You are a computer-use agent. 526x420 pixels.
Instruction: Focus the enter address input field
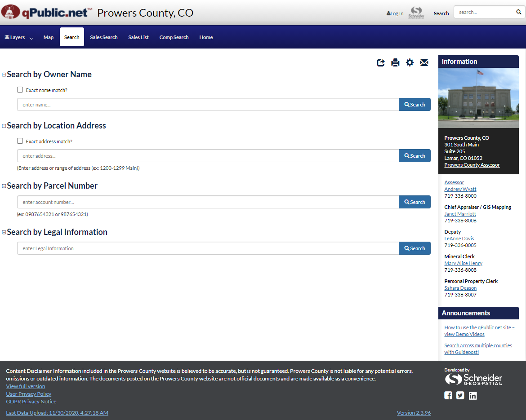(208, 156)
